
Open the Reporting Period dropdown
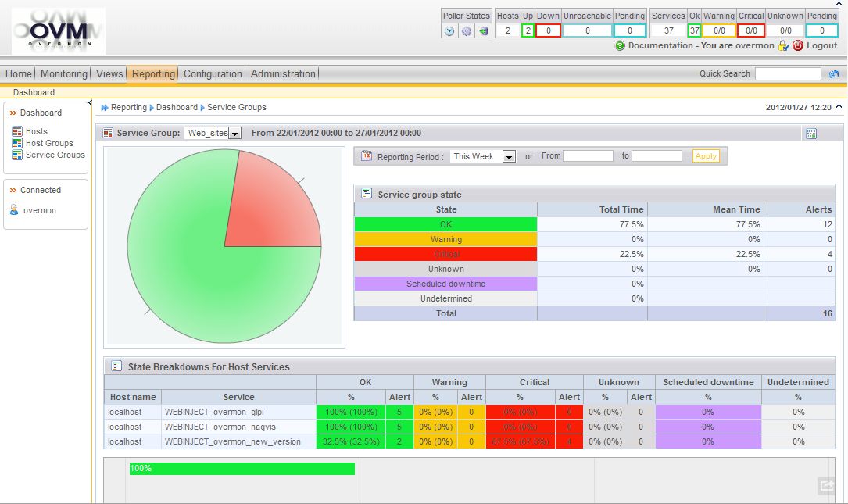coord(509,156)
